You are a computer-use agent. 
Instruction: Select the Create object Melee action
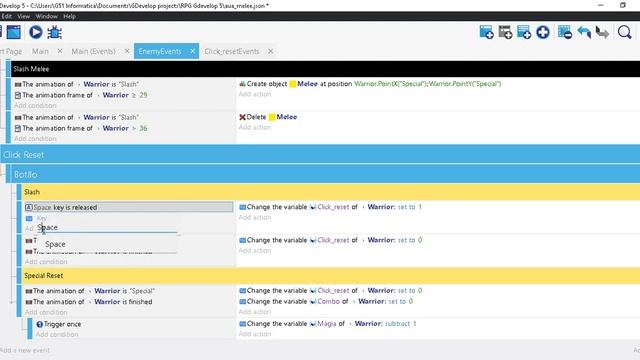[x=370, y=84]
